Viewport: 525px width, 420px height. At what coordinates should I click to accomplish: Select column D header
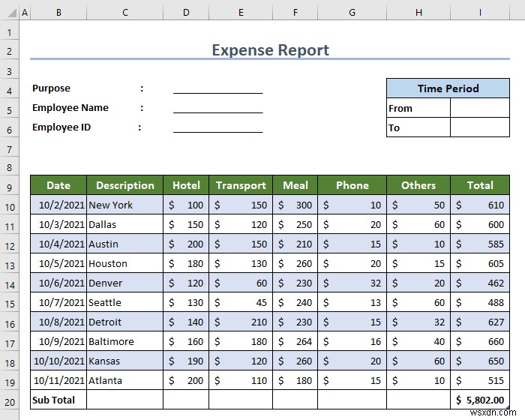click(186, 13)
